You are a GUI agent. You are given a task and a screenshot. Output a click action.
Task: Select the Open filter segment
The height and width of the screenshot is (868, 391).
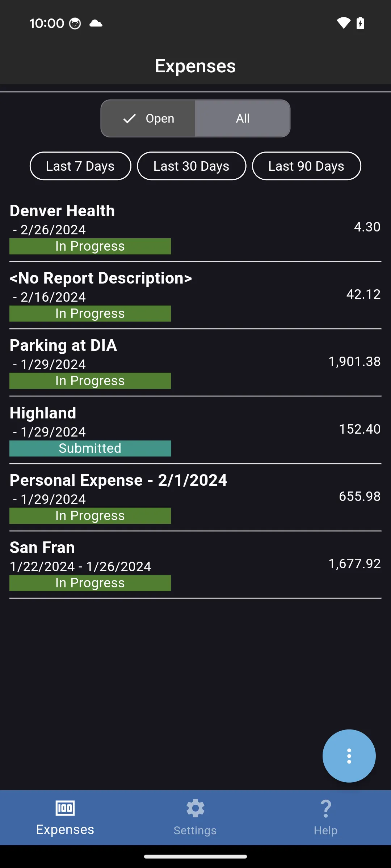148,119
